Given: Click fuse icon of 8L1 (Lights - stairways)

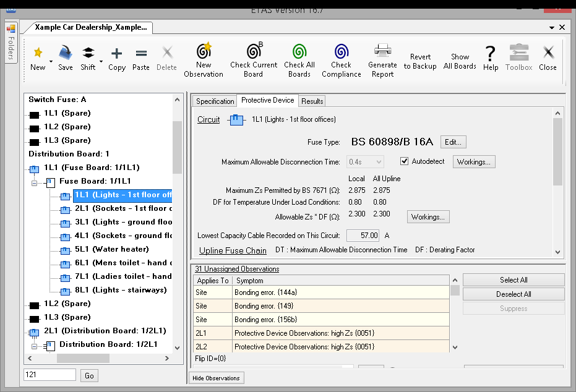Looking at the screenshot, I should point(65,292).
